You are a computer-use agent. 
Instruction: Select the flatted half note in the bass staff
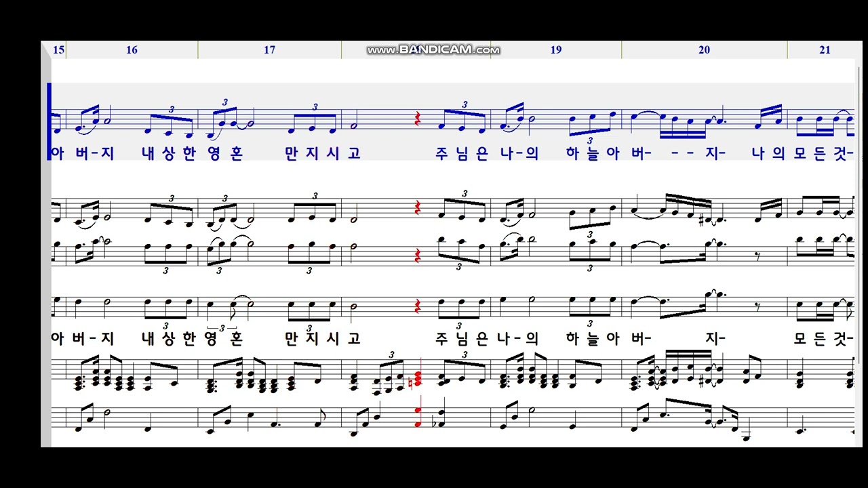(439, 418)
